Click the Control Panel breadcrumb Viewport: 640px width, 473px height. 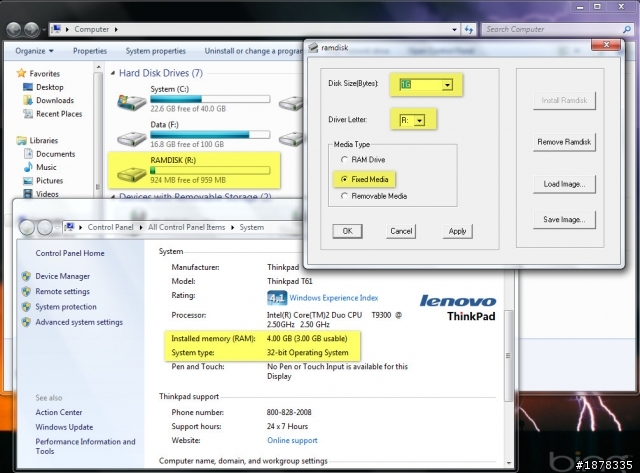pyautogui.click(x=110, y=227)
